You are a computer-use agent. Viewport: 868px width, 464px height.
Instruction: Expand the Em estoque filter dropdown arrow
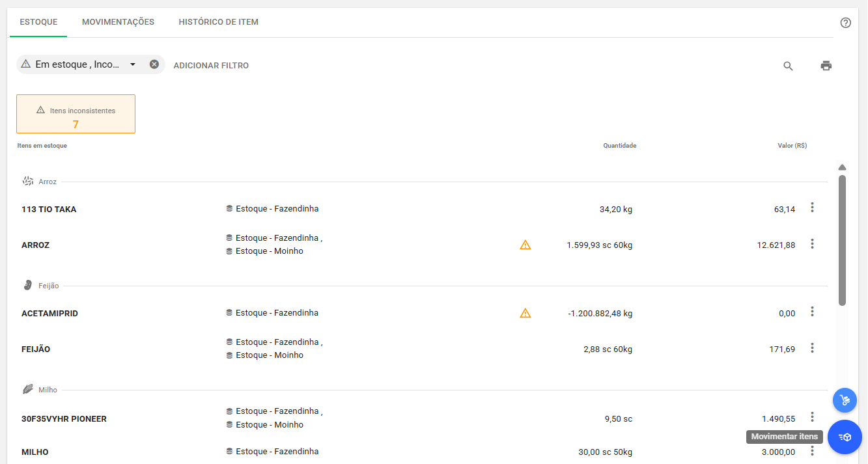coord(133,64)
